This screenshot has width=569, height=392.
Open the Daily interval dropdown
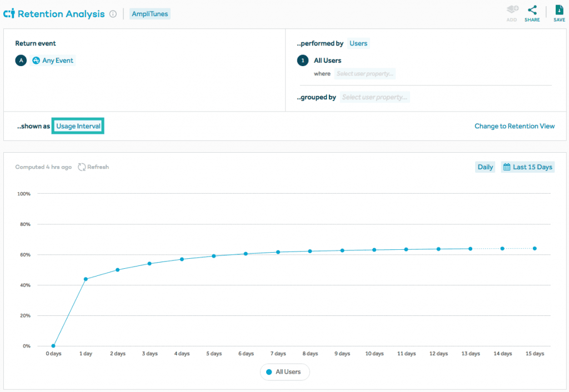484,167
